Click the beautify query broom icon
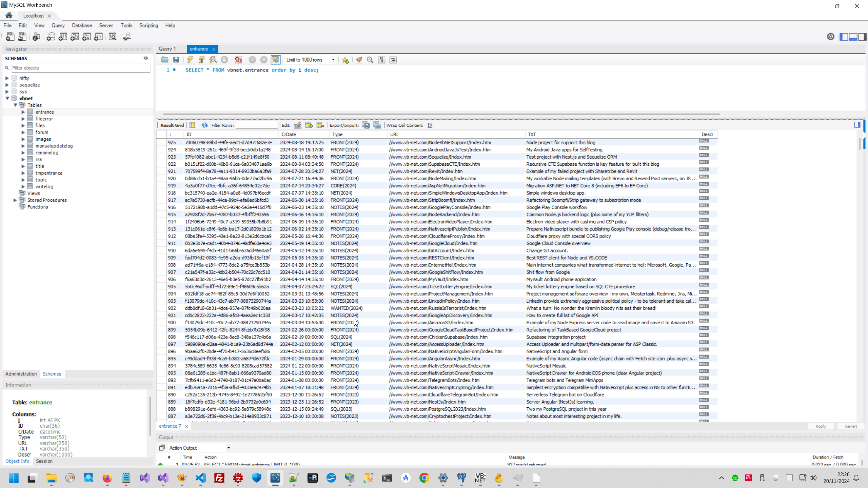Viewport: 868px width, 488px height. coord(359,60)
